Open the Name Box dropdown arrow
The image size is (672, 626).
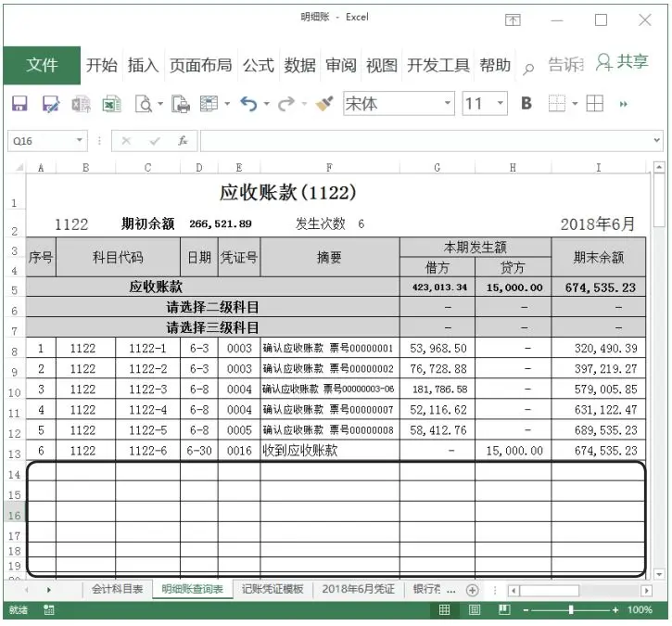80,140
